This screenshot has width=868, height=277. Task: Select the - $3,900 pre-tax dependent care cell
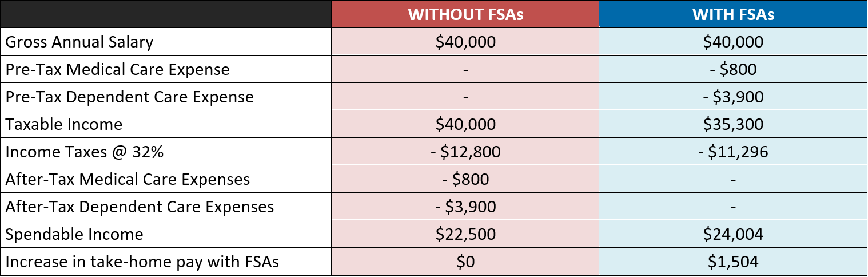click(733, 97)
